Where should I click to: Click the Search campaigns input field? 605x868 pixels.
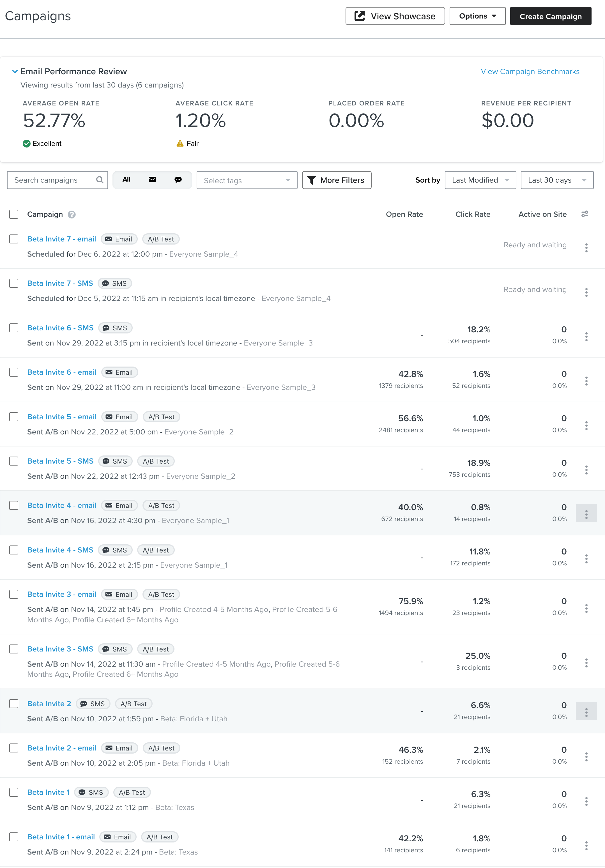53,180
